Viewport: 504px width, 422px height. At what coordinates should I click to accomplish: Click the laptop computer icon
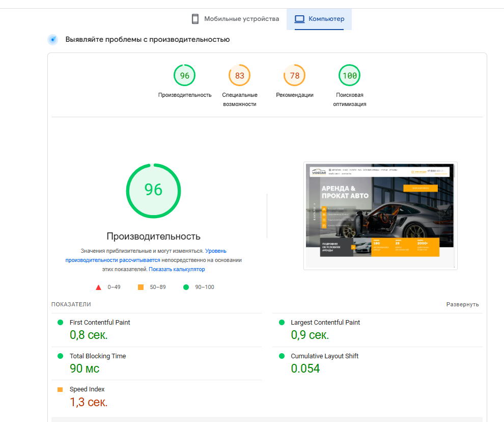point(300,19)
